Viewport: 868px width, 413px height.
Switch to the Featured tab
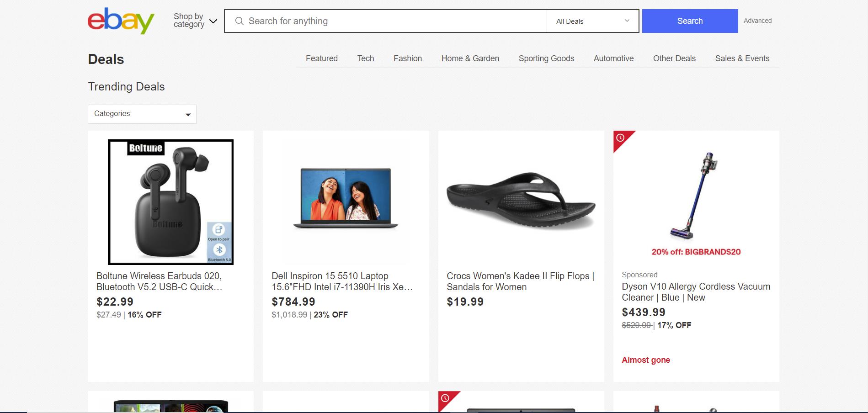pos(322,58)
